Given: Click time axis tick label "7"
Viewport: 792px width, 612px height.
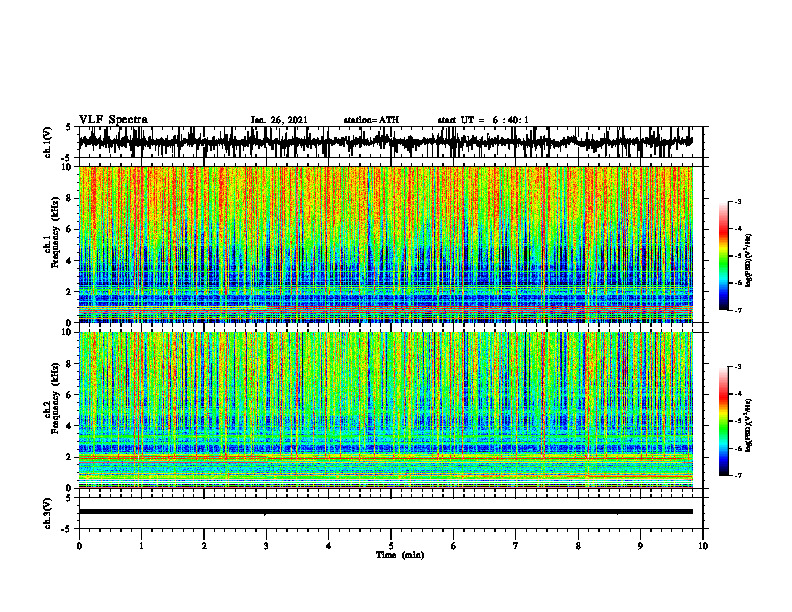Looking at the screenshot, I should click(516, 546).
